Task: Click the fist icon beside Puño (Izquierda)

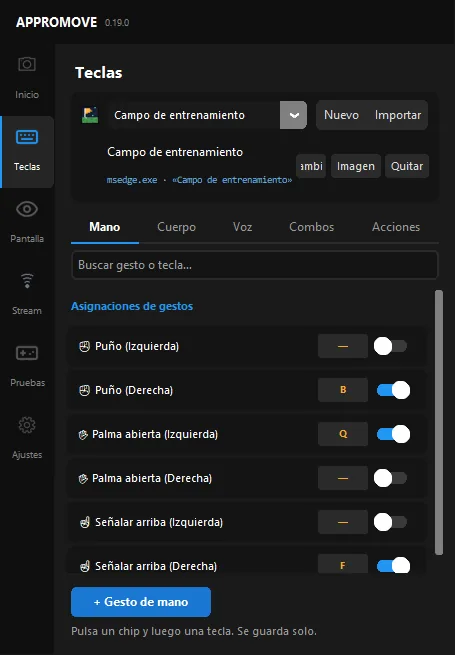Action: [x=84, y=346]
